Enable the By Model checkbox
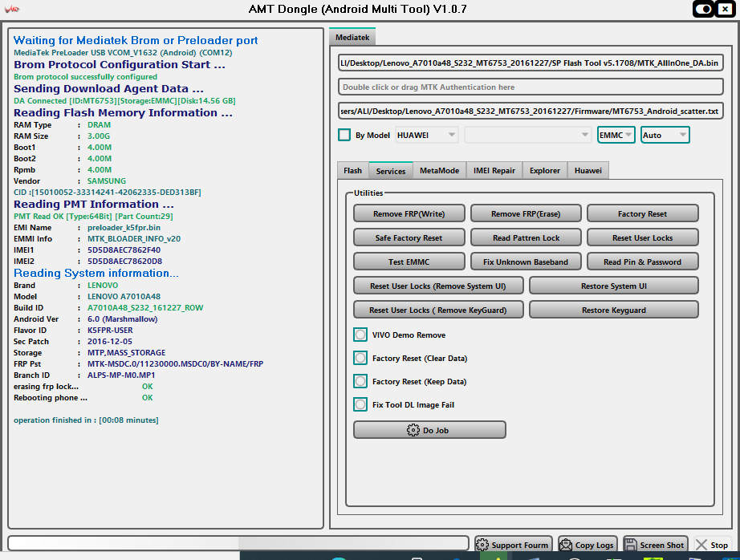The height and width of the screenshot is (560, 740). pyautogui.click(x=344, y=135)
